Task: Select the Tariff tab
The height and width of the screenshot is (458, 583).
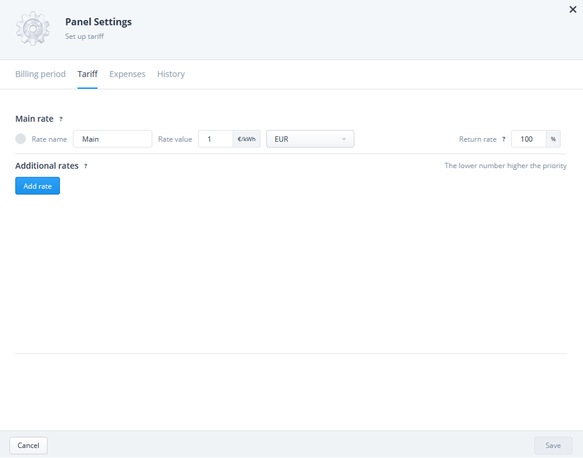Action: coord(87,74)
